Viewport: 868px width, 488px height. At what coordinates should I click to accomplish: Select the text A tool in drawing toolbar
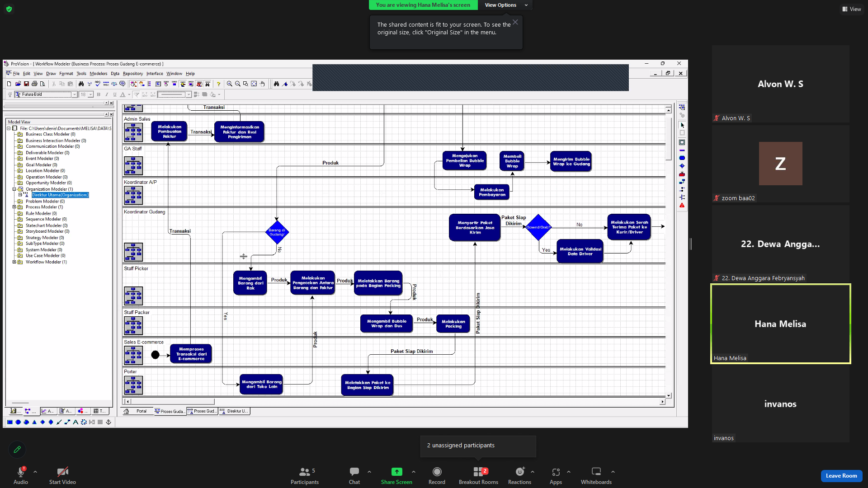(x=75, y=422)
